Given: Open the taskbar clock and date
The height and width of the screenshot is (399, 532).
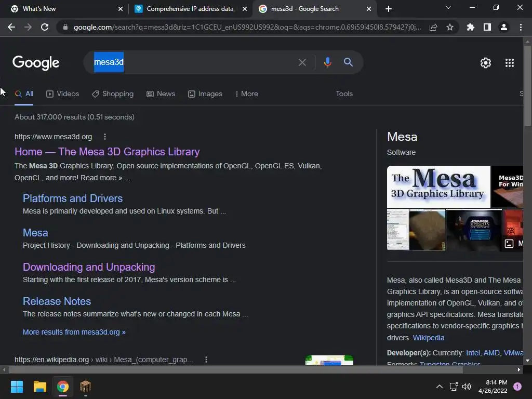Looking at the screenshot, I should pos(493,387).
